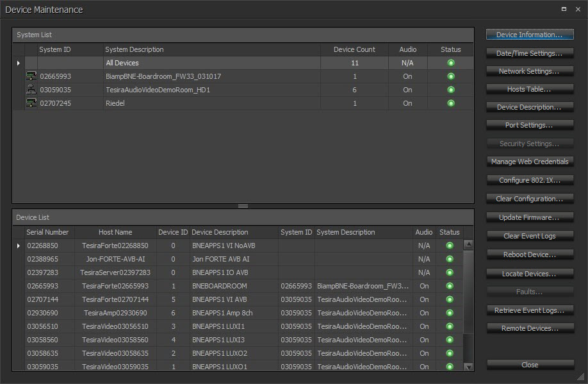Viewport: 588px width, 384px height.
Task: Click Update Firmware button
Action: click(529, 217)
